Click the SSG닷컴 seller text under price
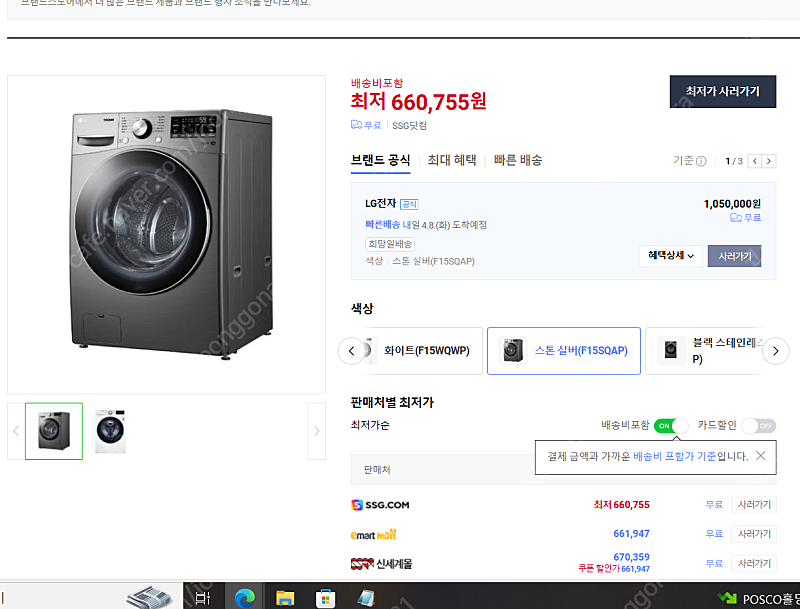The height and width of the screenshot is (609, 800). [x=409, y=125]
